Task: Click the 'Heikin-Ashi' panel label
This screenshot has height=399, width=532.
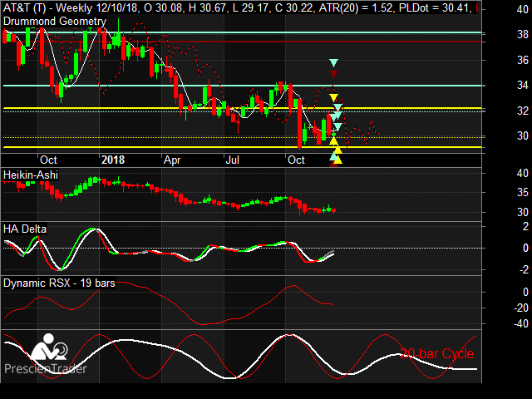Action: coord(31,175)
